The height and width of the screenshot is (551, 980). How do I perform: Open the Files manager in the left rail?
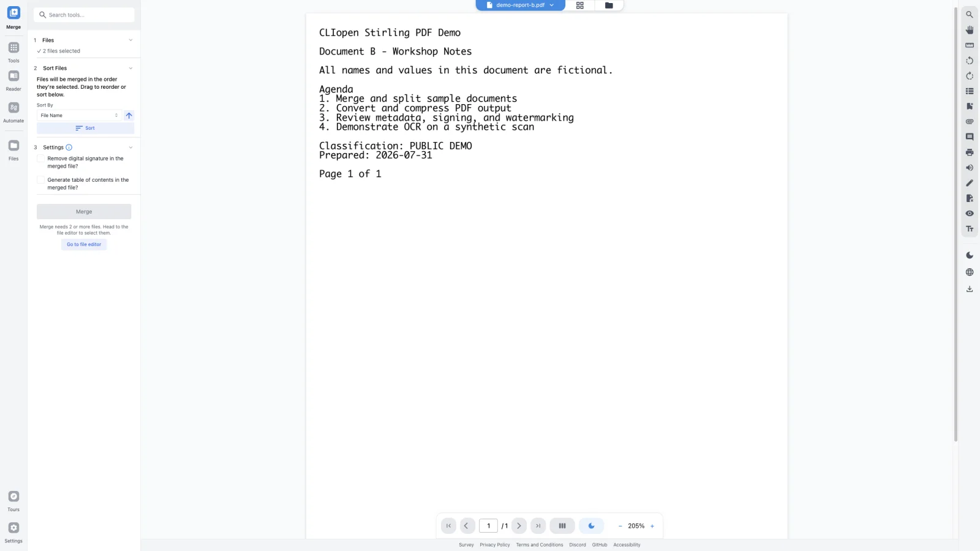(13, 146)
